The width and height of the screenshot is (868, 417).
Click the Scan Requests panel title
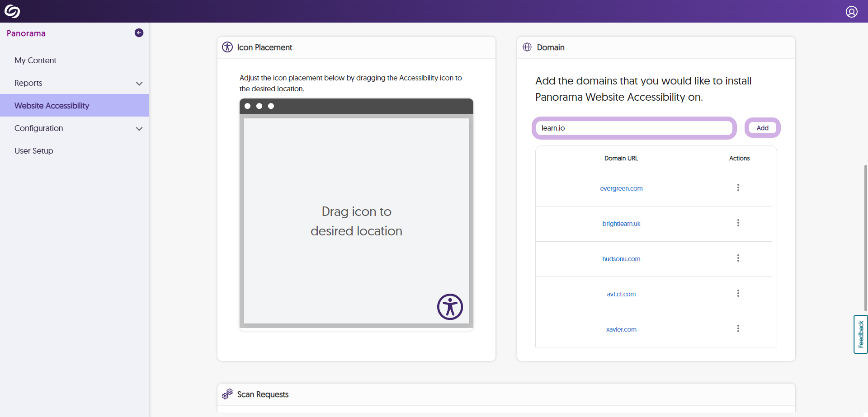(263, 394)
